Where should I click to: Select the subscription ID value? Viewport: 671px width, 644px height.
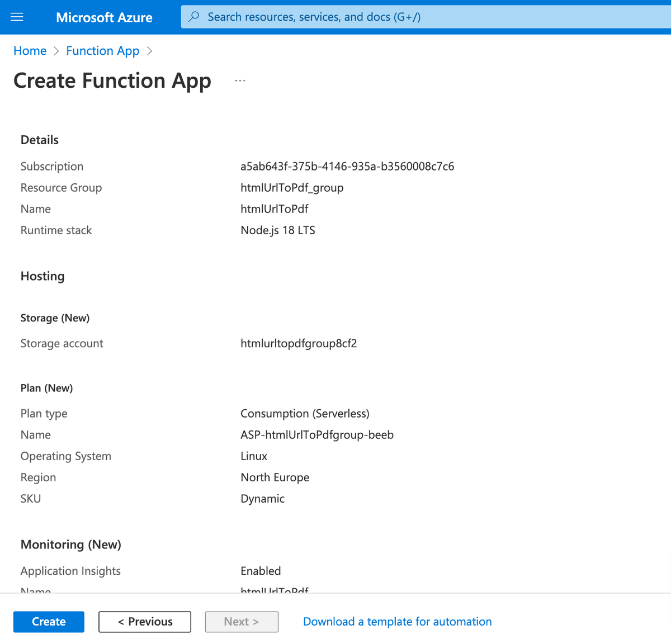347,166
